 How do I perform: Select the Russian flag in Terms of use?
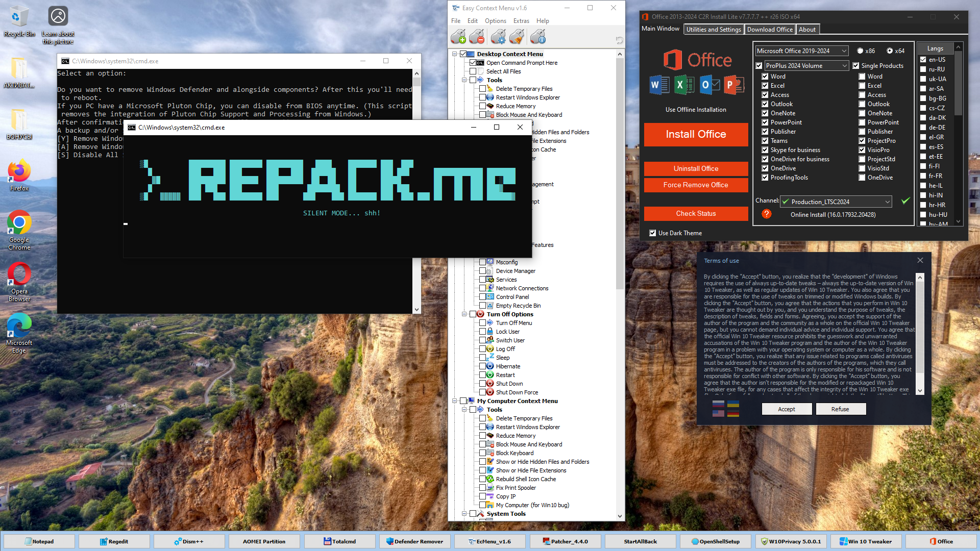tap(718, 404)
